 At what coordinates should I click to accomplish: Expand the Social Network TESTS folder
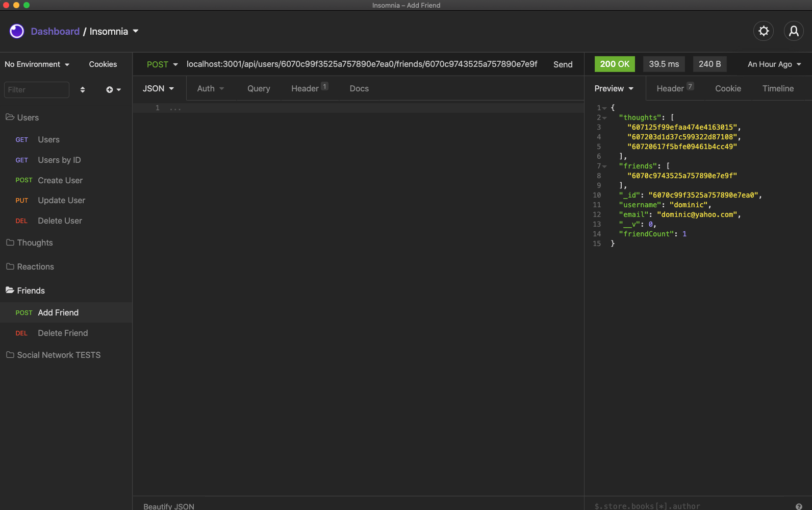tap(54, 355)
